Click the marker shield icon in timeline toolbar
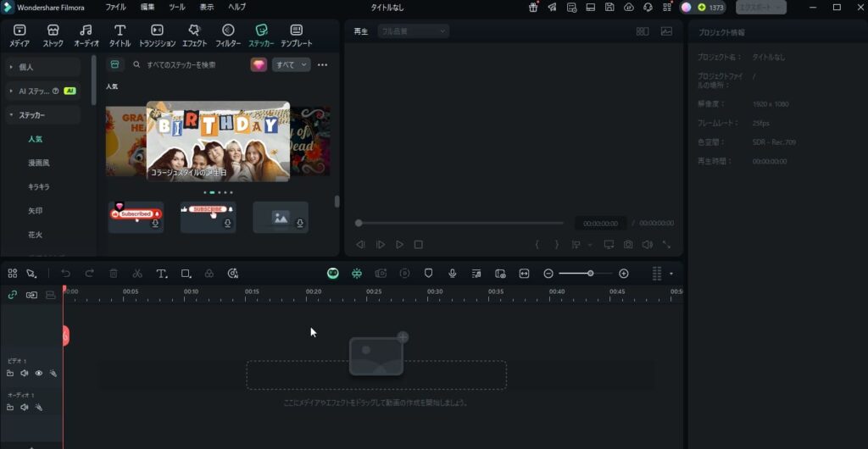The width and height of the screenshot is (868, 449). click(428, 273)
